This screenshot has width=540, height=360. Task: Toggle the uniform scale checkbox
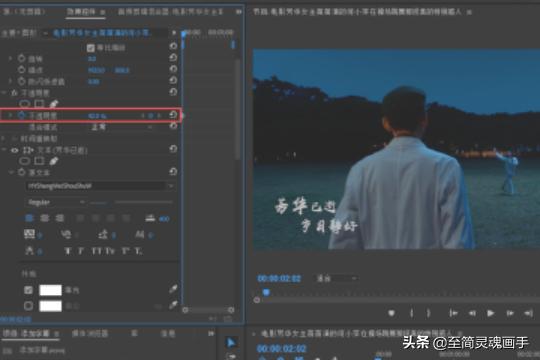(x=91, y=48)
